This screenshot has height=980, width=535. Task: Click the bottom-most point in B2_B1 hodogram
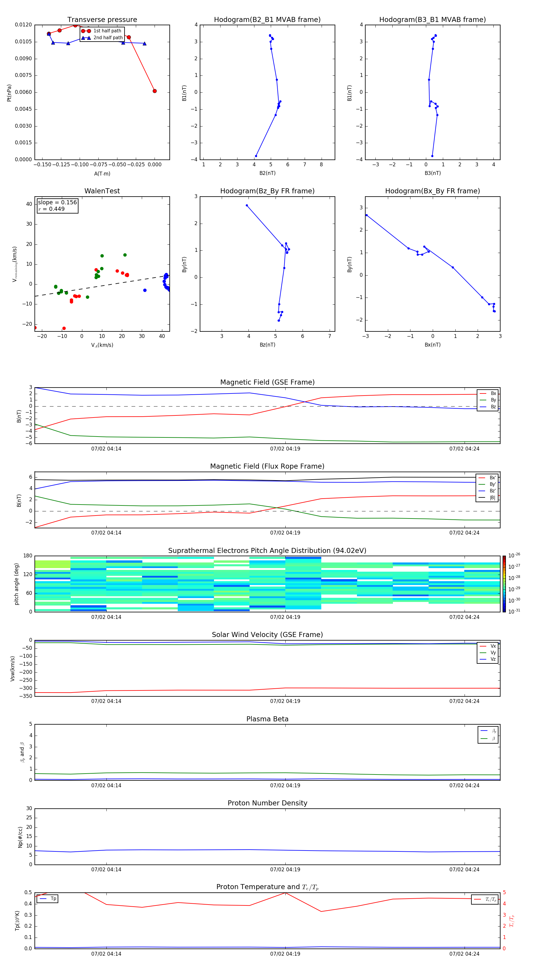click(x=256, y=156)
